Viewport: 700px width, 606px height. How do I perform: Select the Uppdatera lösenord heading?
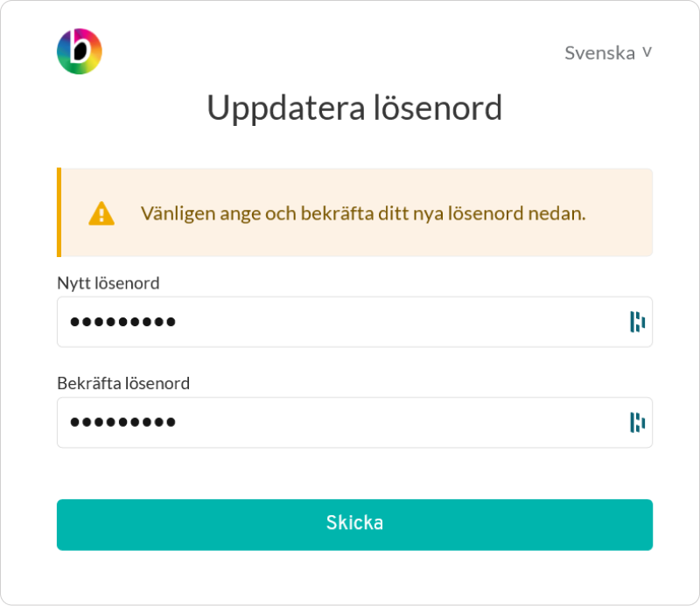click(x=354, y=108)
